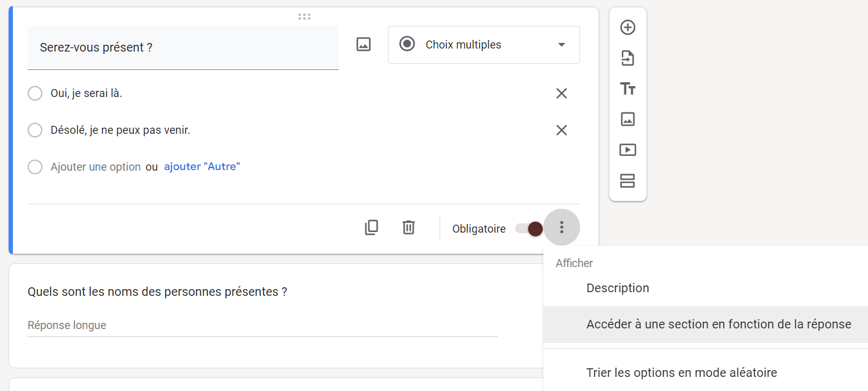Add a video from the side toolbar
This screenshot has height=391, width=868.
[x=627, y=150]
